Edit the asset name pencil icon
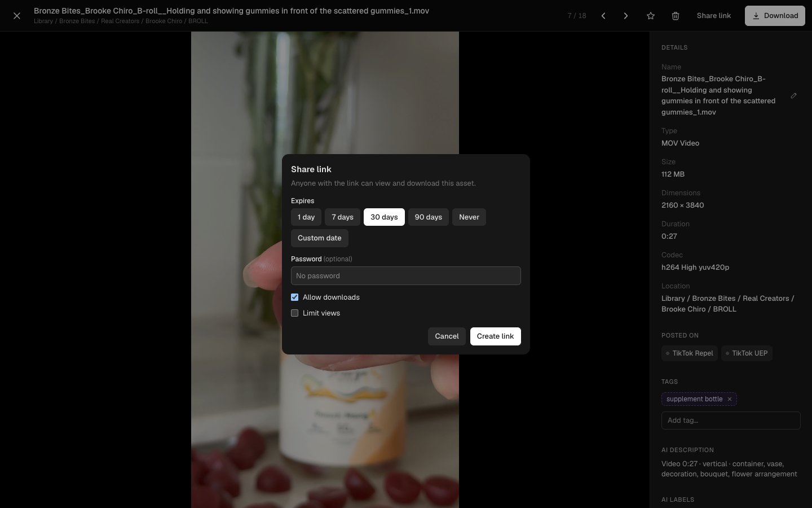This screenshot has height=508, width=812. tap(793, 95)
